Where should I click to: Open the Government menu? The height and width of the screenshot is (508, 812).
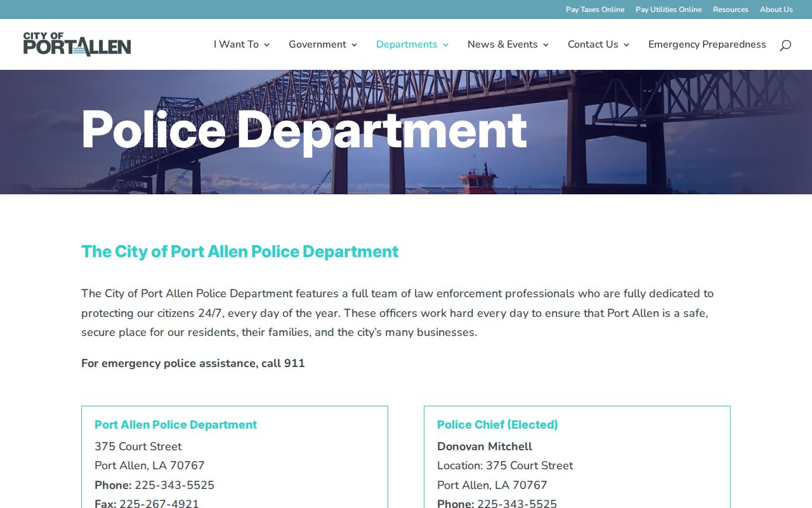(x=317, y=44)
